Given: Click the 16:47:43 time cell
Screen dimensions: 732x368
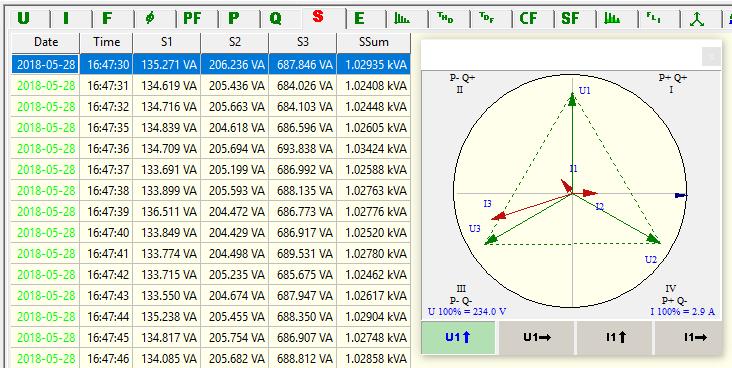Looking at the screenshot, I should coord(106,296).
